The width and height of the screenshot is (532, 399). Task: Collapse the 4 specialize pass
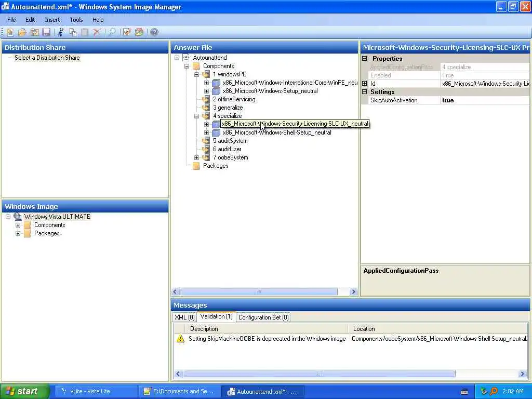[x=196, y=116]
